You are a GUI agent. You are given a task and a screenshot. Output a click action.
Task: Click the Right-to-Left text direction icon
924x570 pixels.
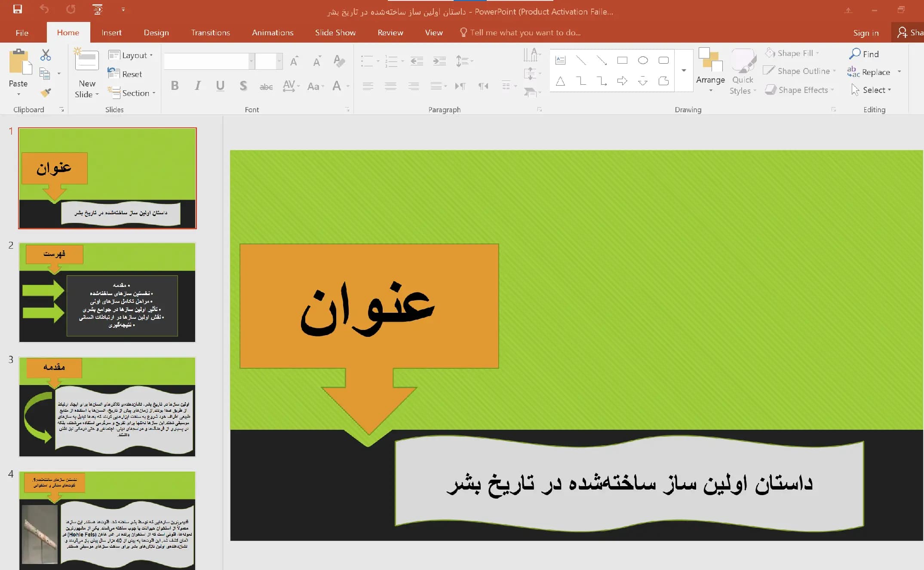point(483,86)
